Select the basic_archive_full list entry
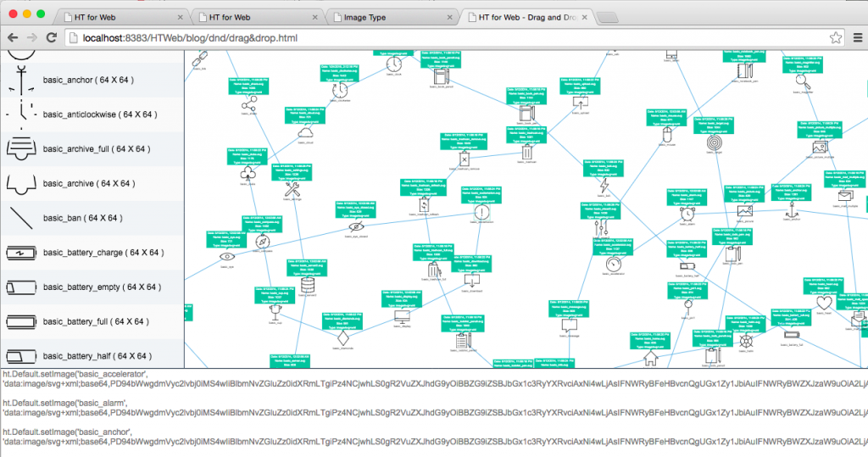The image size is (868, 457). click(x=96, y=149)
